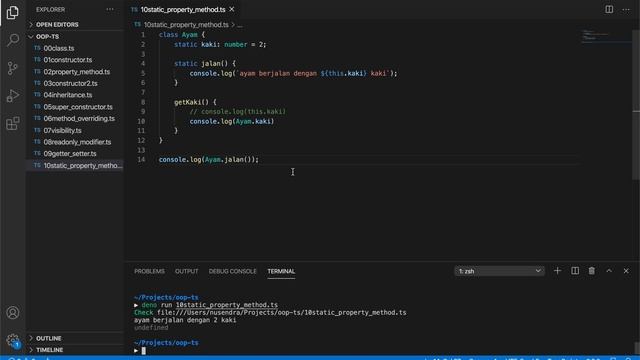The height and width of the screenshot is (360, 640).
Task: Switch to the Output tab
Action: click(x=187, y=271)
